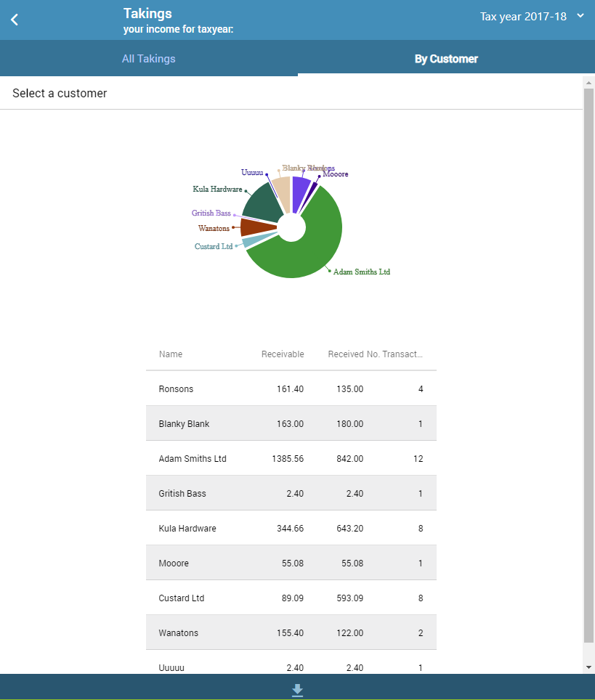Click received value 842.00
The width and height of the screenshot is (595, 700).
(x=349, y=458)
